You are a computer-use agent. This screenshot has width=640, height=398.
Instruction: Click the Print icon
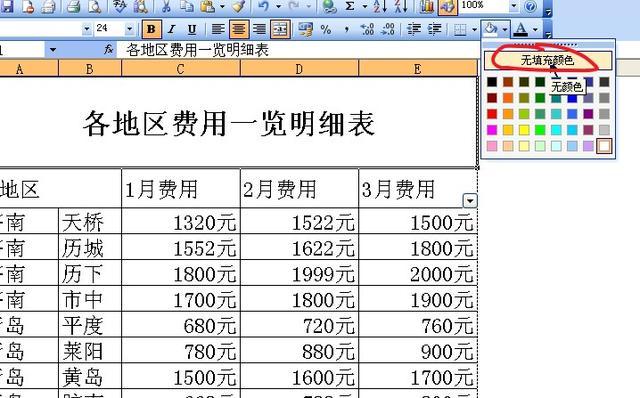73,6
